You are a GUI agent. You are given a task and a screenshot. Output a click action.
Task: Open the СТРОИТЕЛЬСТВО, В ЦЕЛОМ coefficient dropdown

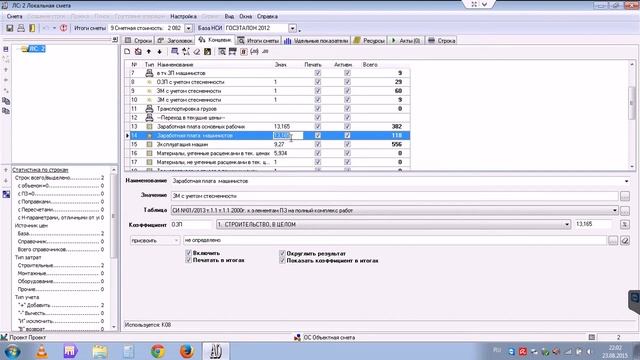point(567,224)
